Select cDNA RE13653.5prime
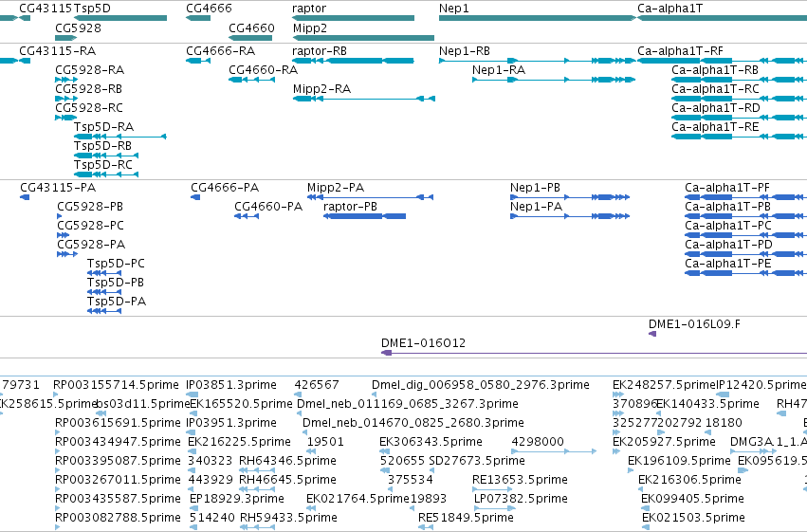Screen dimensions: 807x532 [520, 480]
